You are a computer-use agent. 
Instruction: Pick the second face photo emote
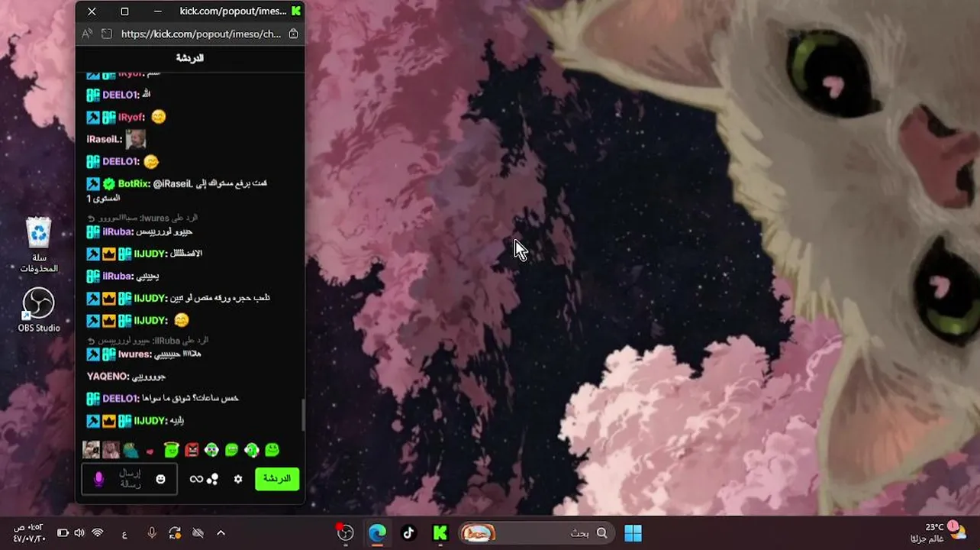pyautogui.click(x=111, y=450)
